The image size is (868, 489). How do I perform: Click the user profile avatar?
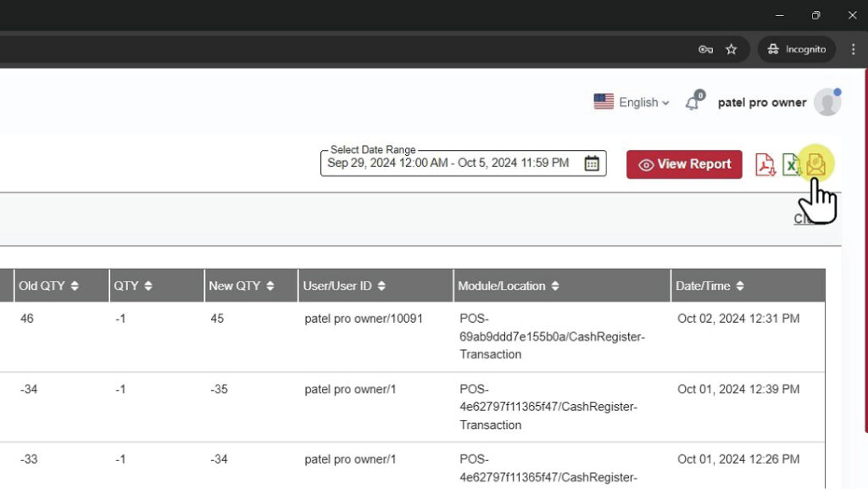click(x=826, y=103)
